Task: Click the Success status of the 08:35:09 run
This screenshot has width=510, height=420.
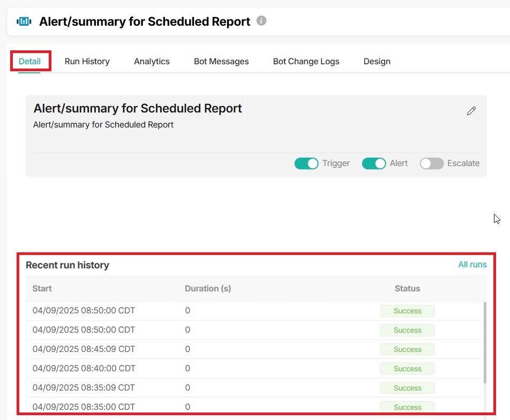Action: tap(407, 388)
